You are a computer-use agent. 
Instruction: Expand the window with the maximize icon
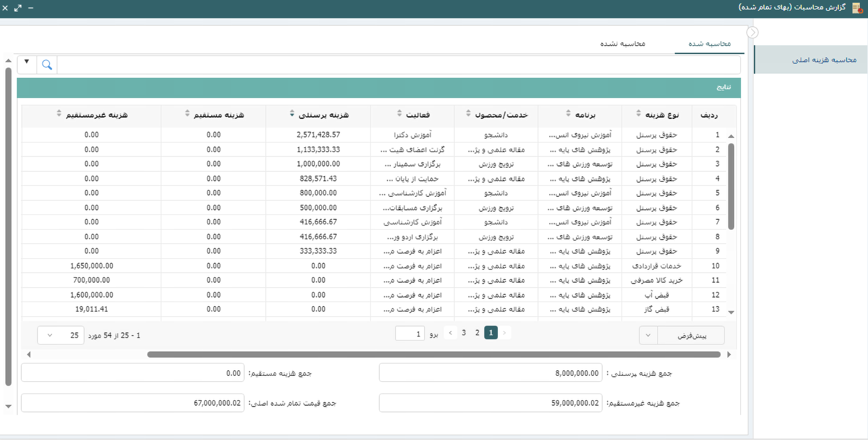click(18, 8)
